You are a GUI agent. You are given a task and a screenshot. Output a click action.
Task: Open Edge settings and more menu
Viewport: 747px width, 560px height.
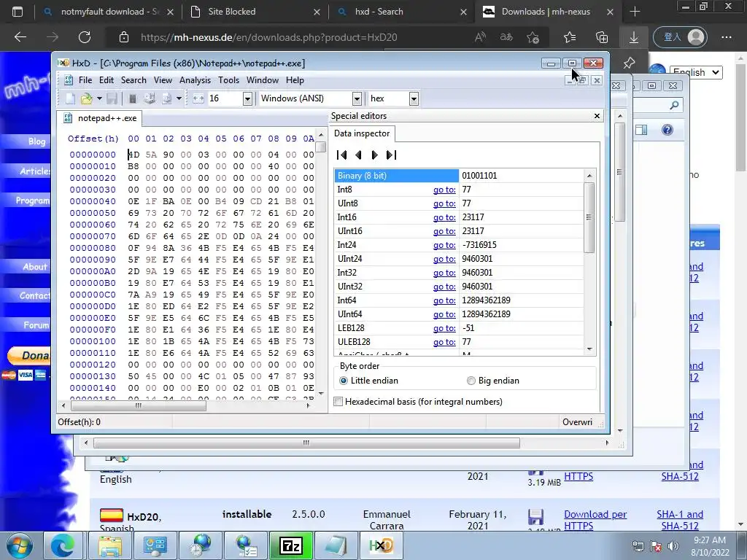click(727, 37)
